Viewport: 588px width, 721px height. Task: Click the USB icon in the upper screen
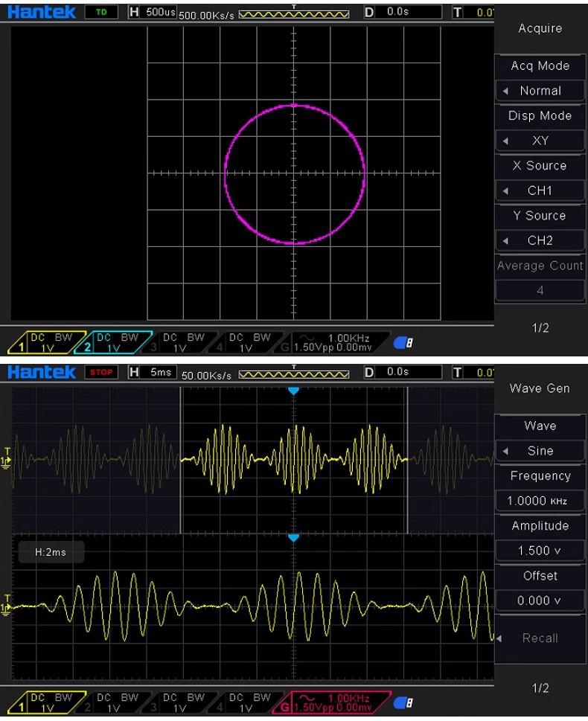pyautogui.click(x=406, y=342)
